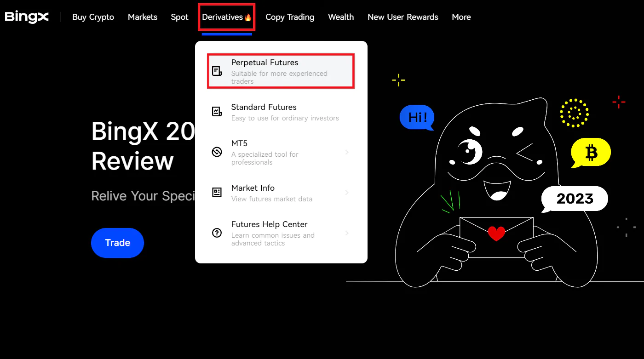
Task: Expand the Futures Help Center chevron
Action: 347,233
